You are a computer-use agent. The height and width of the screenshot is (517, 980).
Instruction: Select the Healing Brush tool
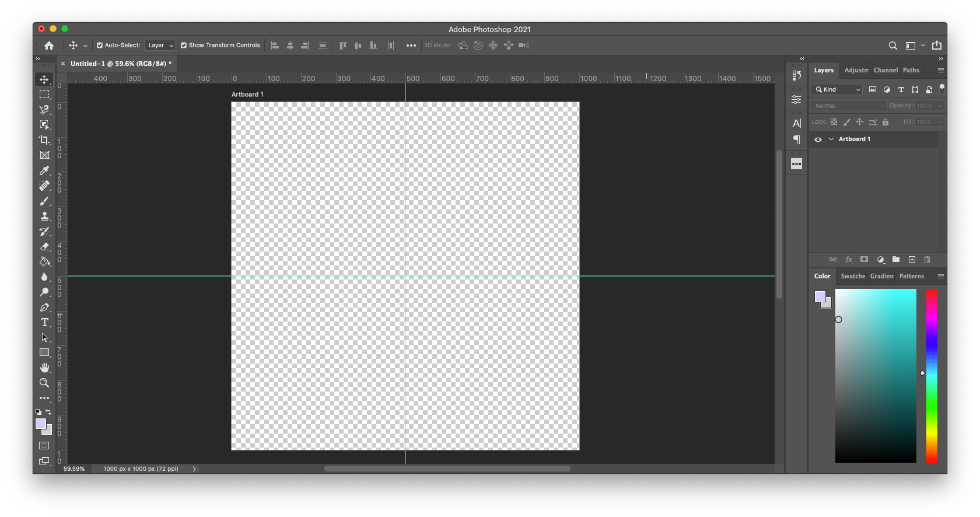(x=44, y=186)
